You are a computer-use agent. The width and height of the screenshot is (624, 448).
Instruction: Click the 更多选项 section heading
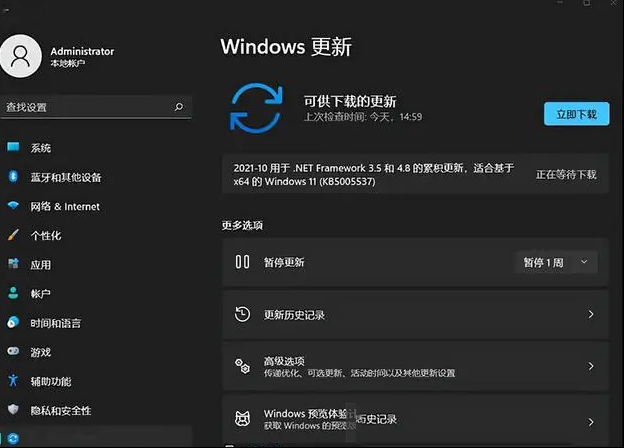[x=242, y=226]
